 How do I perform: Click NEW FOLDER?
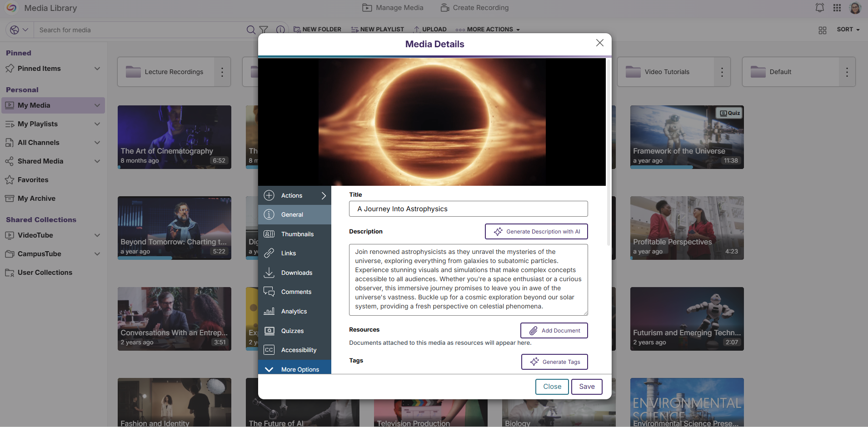(x=317, y=30)
